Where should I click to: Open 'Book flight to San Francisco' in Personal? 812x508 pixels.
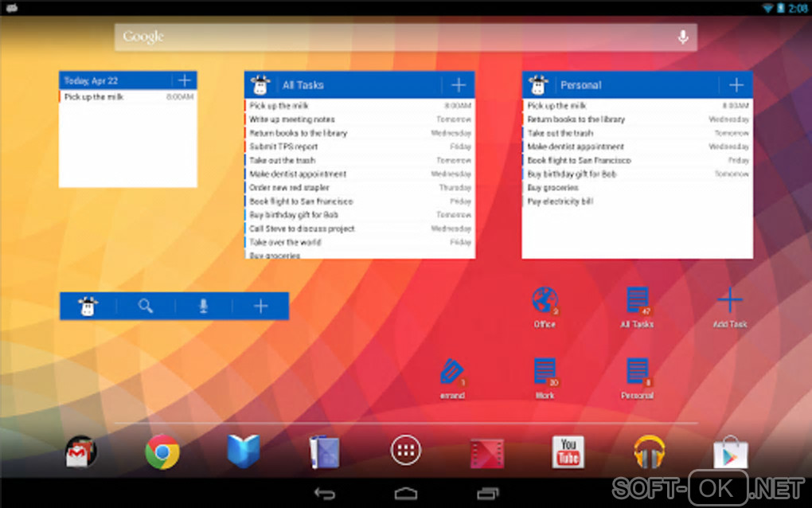click(638, 160)
